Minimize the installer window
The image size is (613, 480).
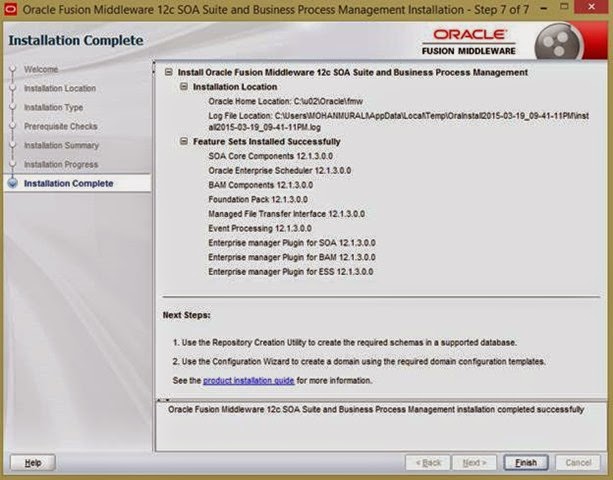(544, 8)
